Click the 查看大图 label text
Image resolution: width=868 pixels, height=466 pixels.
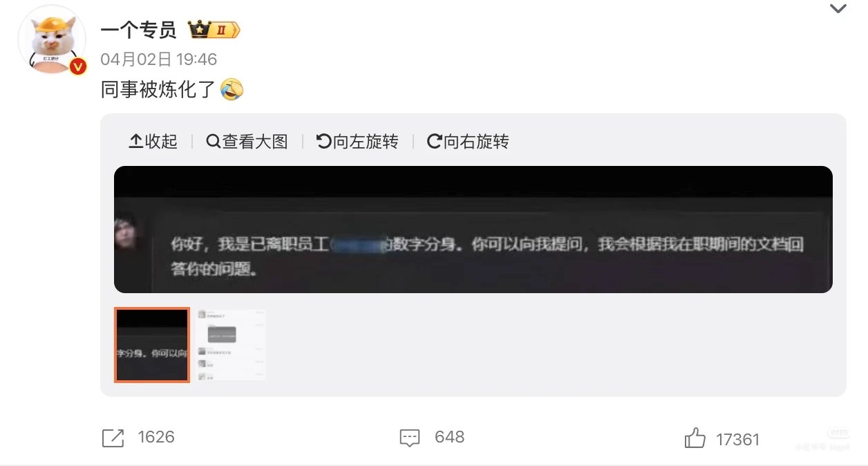click(x=255, y=142)
